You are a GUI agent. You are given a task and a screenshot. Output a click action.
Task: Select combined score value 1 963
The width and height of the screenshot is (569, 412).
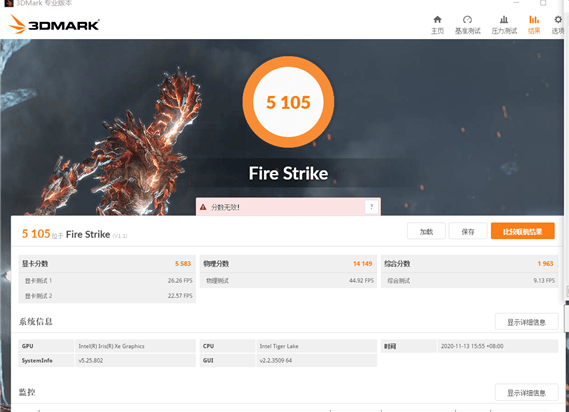click(545, 264)
